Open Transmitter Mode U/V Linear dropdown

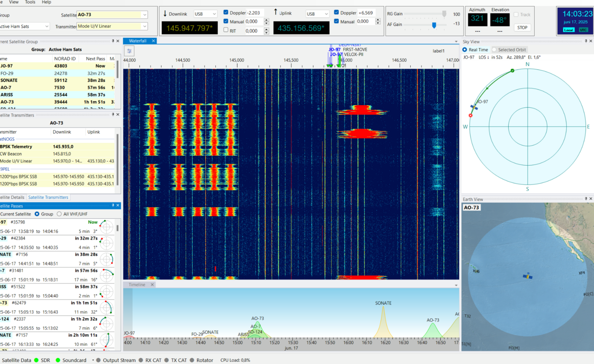click(145, 26)
